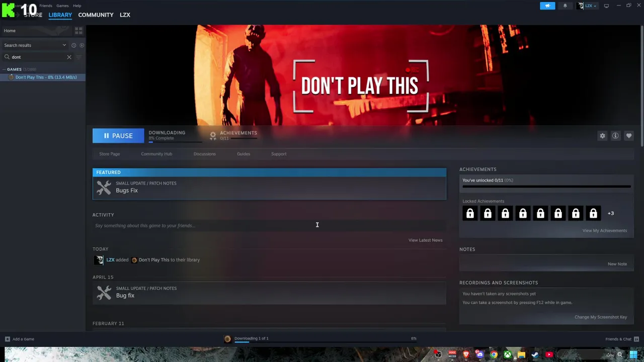The height and width of the screenshot is (362, 644).
Task: Click View My Achievements
Action: pyautogui.click(x=605, y=231)
